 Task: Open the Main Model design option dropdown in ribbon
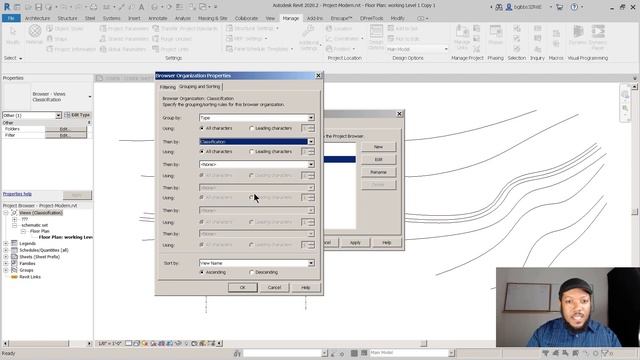[417, 49]
